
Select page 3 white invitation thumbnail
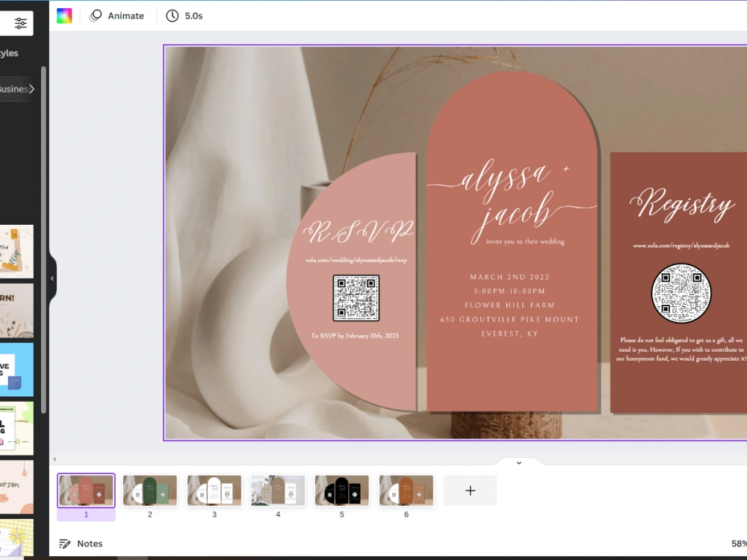point(214,490)
